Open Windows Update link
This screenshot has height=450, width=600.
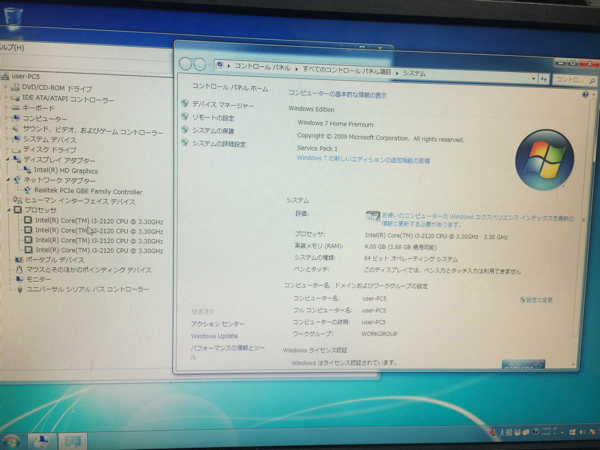point(214,336)
